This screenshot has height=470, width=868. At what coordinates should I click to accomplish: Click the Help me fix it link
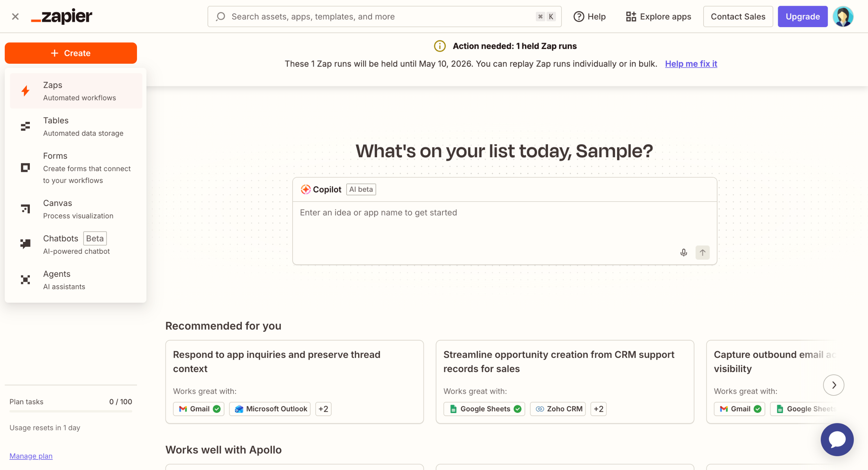point(691,64)
